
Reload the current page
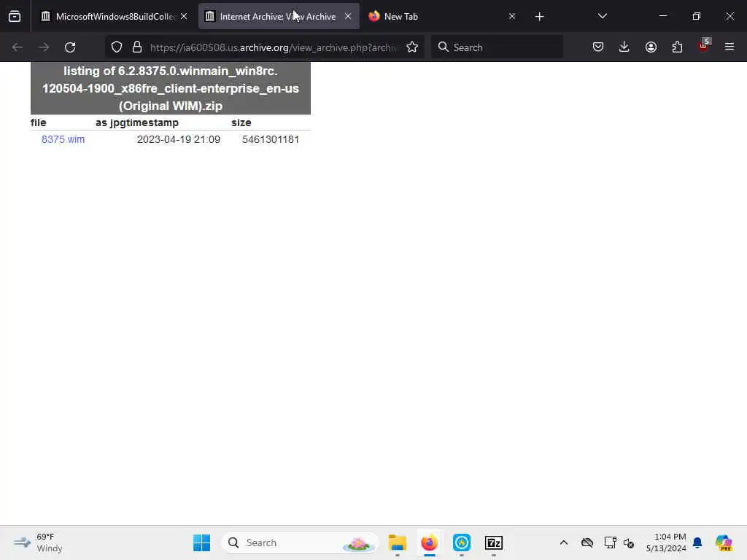[70, 47]
